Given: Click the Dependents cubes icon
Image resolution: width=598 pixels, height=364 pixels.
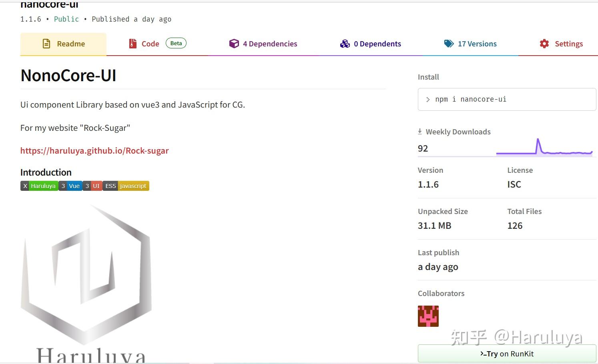Looking at the screenshot, I should [345, 44].
